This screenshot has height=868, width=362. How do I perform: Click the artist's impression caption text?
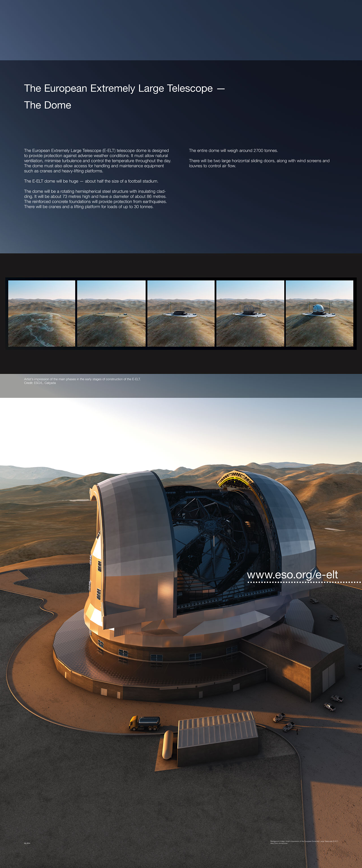[82, 379]
